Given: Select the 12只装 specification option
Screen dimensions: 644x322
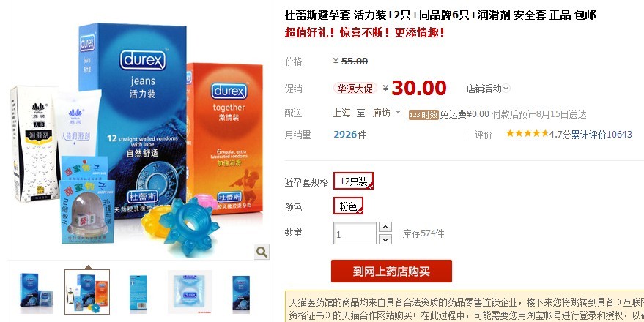Looking at the screenshot, I should (x=353, y=181).
